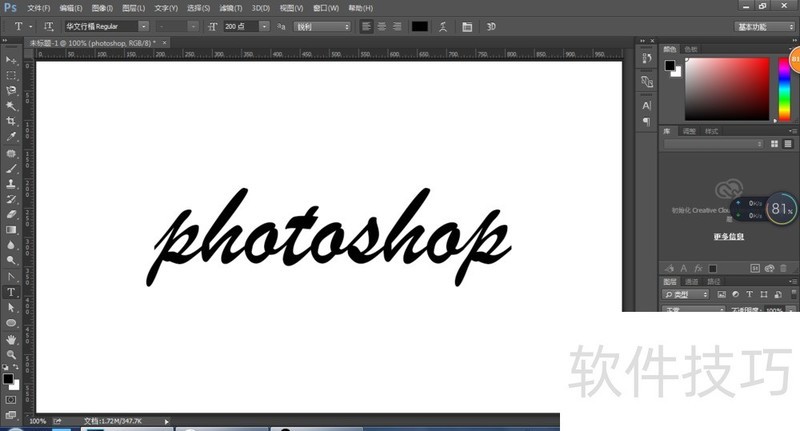Image resolution: width=800 pixels, height=431 pixels.
Task: Toggle the Character and Paragraph panels
Action: 467,27
